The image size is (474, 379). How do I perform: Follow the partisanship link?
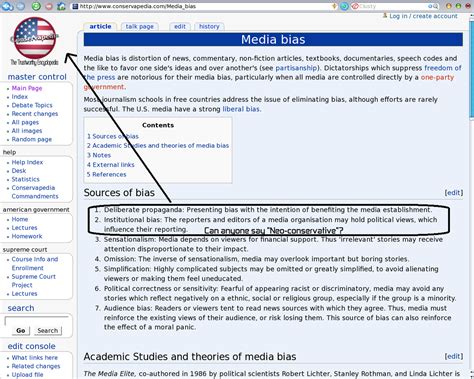(296, 68)
